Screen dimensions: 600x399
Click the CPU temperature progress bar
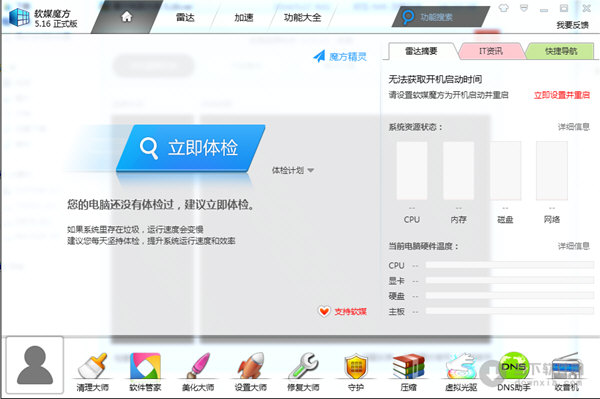[x=510, y=265]
